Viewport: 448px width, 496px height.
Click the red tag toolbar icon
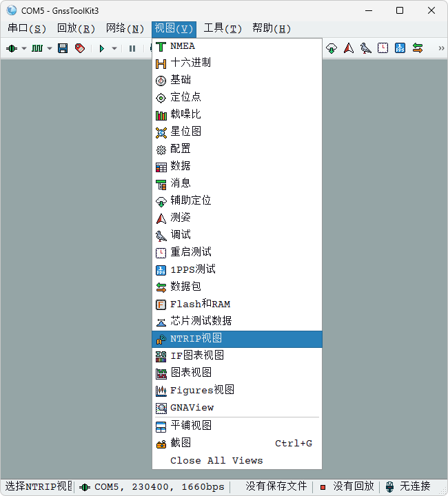coord(80,48)
